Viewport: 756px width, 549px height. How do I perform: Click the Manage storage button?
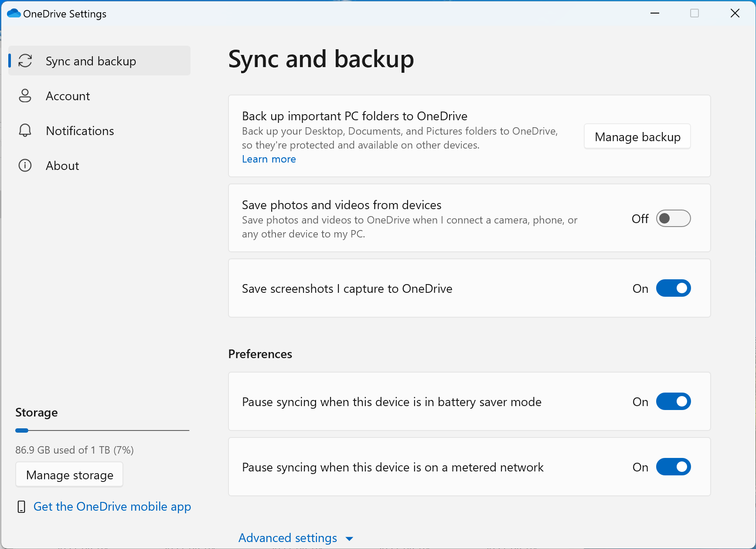(69, 475)
